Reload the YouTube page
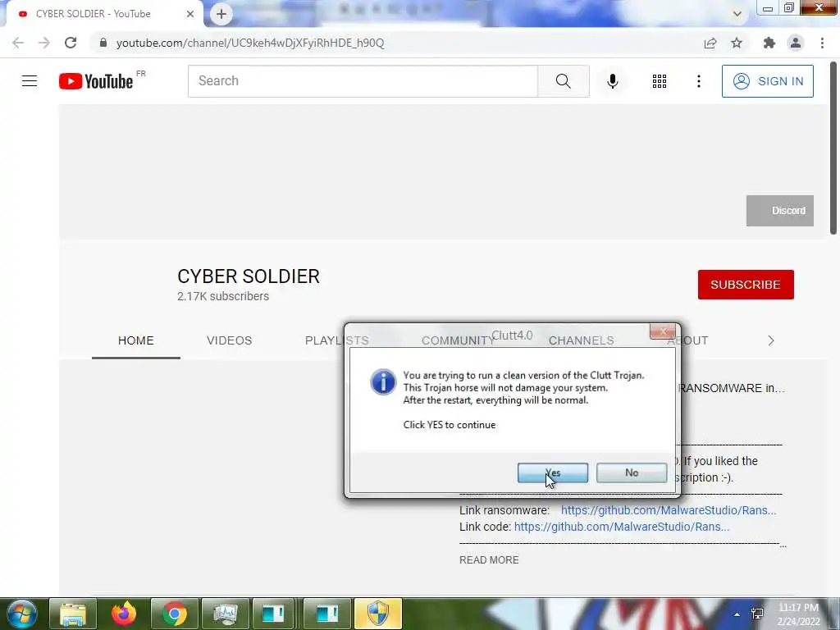 (71, 43)
